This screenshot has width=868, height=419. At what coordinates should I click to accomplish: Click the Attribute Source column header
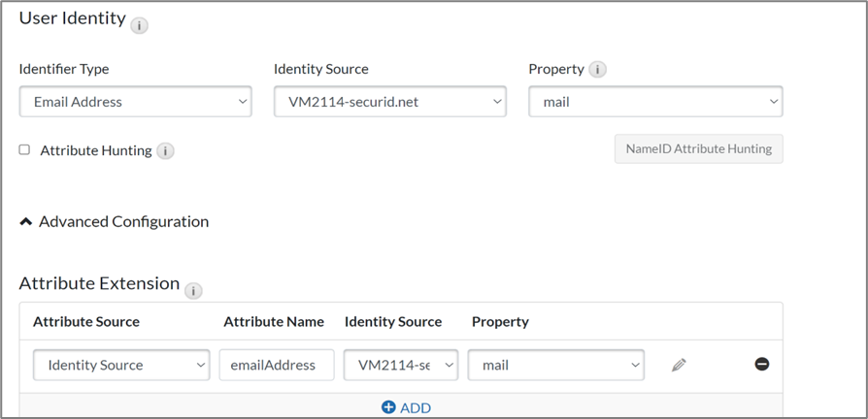click(x=86, y=322)
